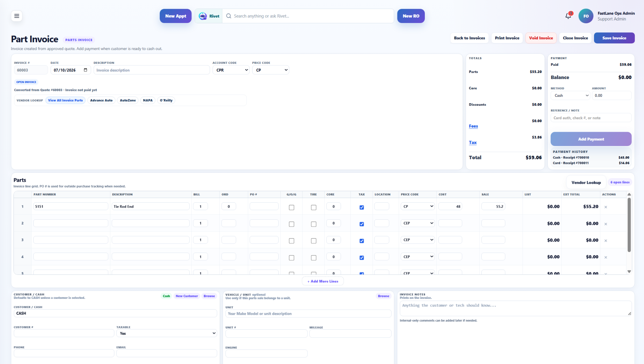Click the payment Amount field
Image resolution: width=644 pixels, height=364 pixels.
point(611,95)
